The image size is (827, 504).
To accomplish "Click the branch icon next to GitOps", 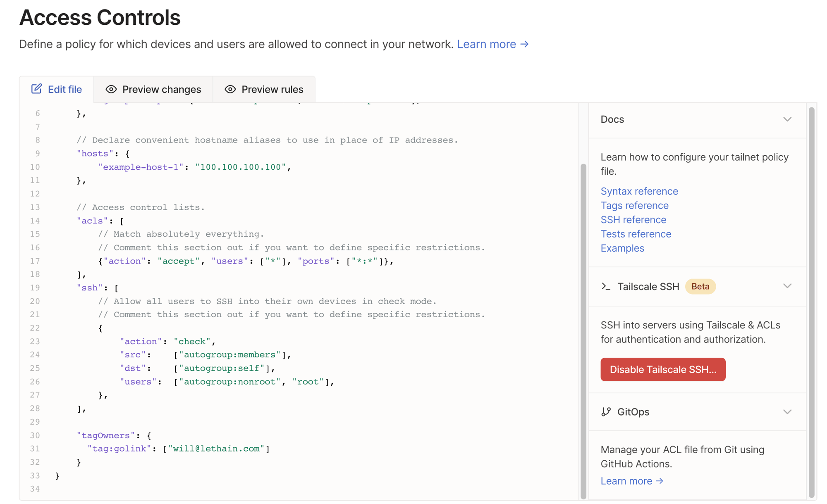I will point(606,411).
